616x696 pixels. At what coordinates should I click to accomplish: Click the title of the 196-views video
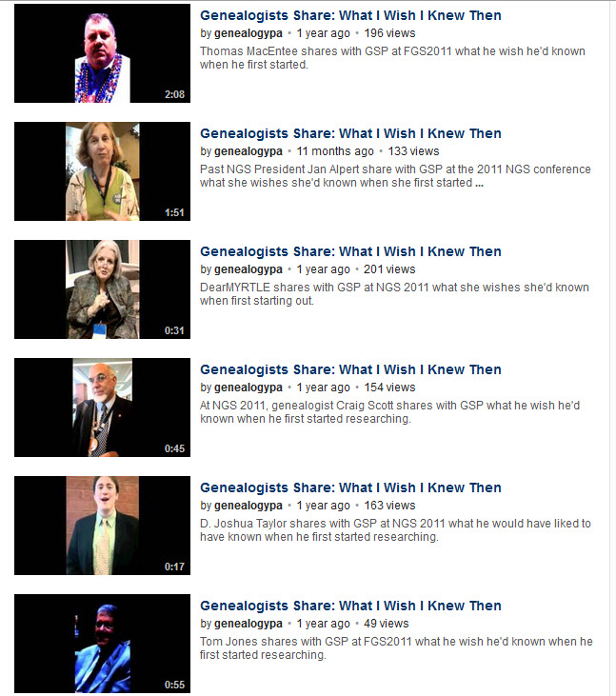coord(350,15)
